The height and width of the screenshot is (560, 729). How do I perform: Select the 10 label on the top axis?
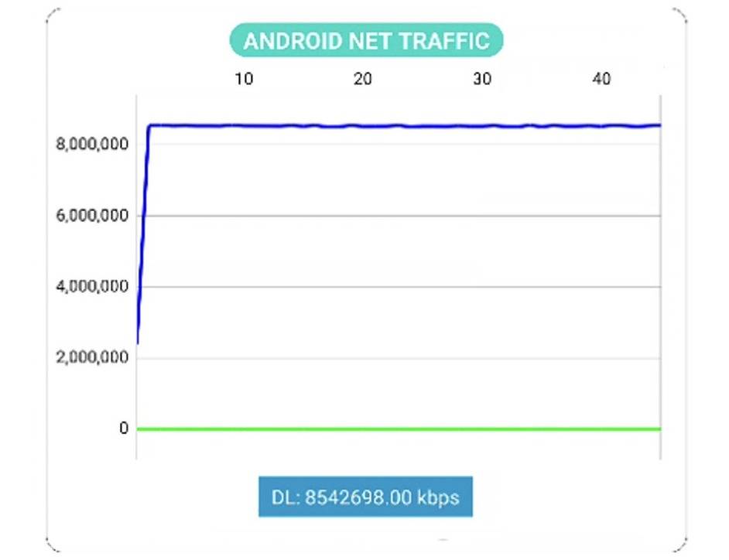tap(243, 79)
